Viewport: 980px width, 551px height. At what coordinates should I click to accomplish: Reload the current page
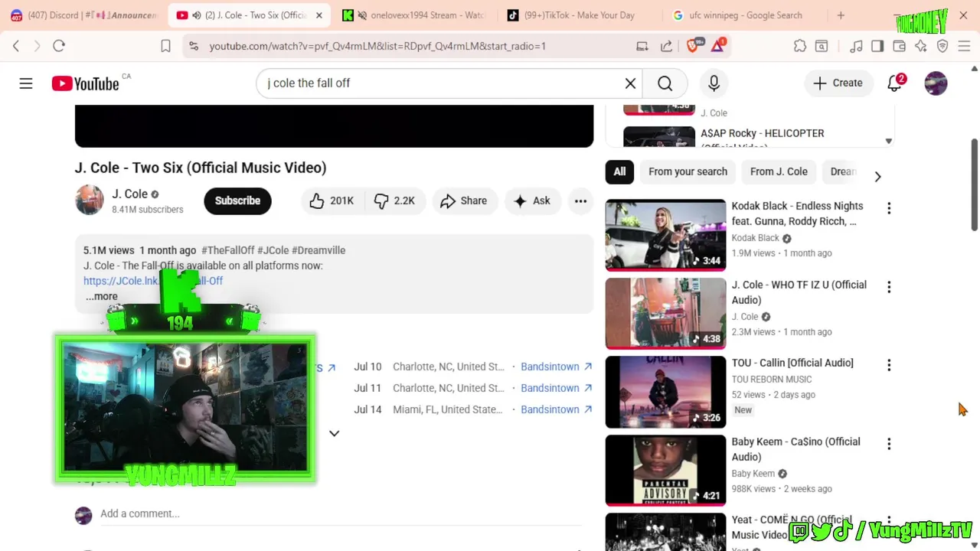point(59,46)
